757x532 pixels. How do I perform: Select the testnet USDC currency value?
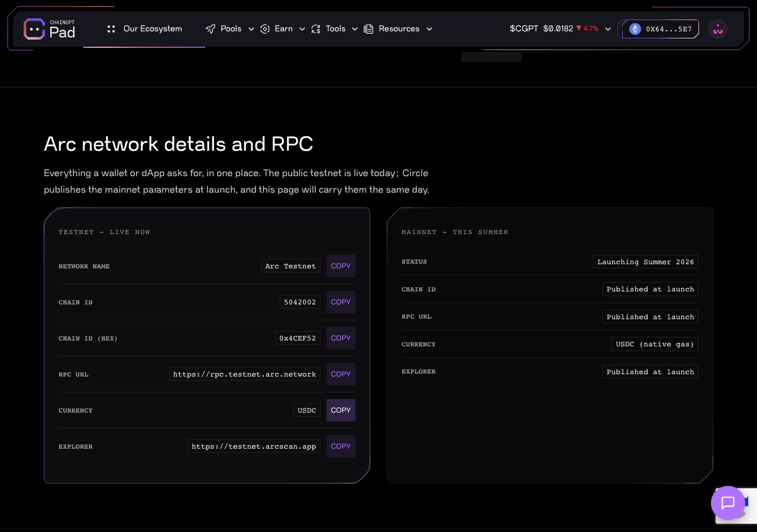point(307,410)
